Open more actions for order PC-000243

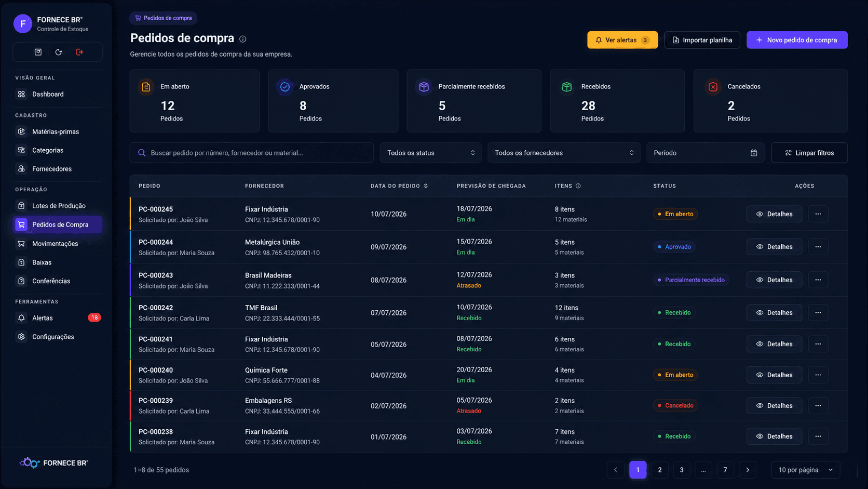coord(818,280)
